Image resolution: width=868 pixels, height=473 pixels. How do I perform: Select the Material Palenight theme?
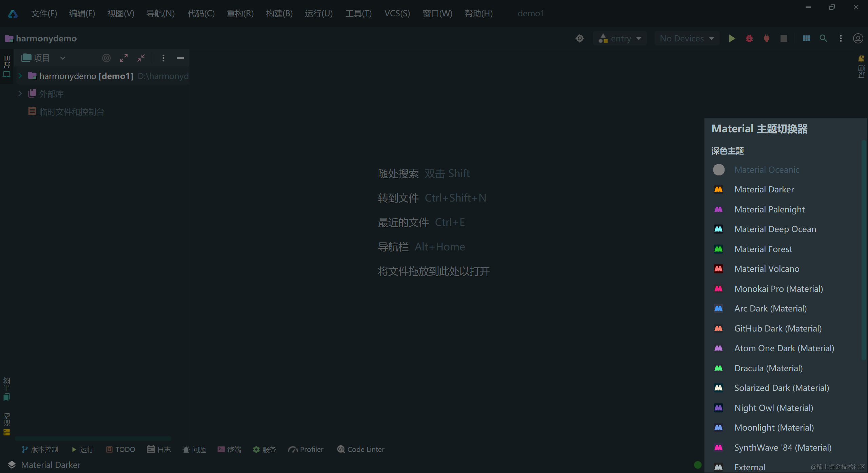point(769,209)
